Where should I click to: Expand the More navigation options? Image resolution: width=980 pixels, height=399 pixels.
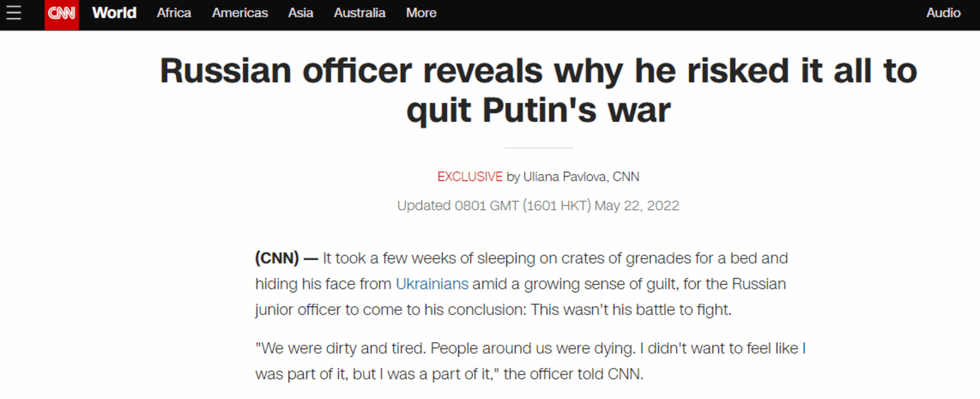click(x=421, y=13)
